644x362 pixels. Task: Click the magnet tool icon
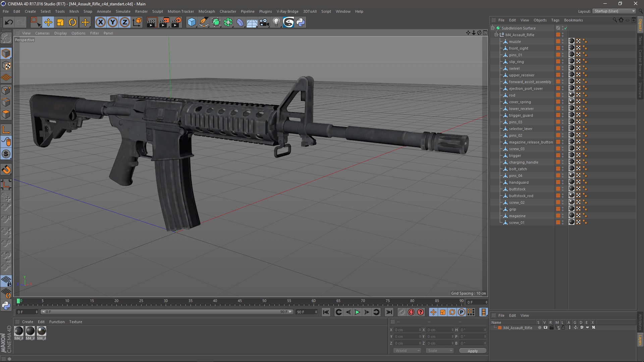pos(6,170)
